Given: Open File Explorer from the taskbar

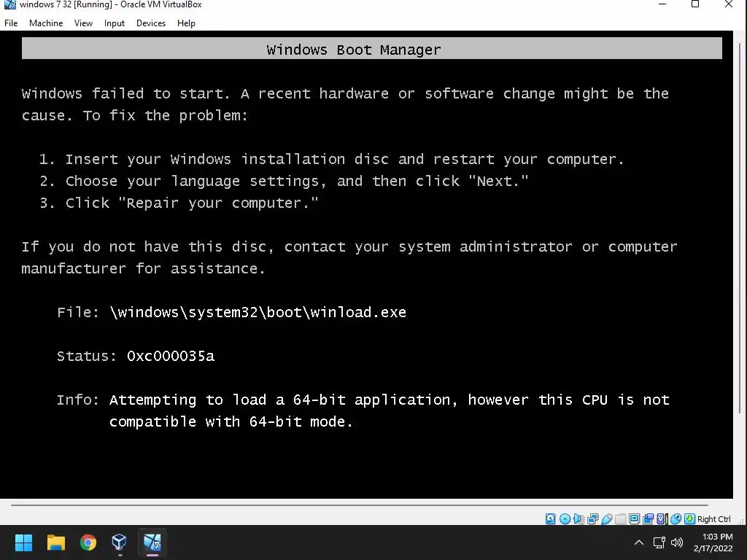Looking at the screenshot, I should click(x=55, y=542).
